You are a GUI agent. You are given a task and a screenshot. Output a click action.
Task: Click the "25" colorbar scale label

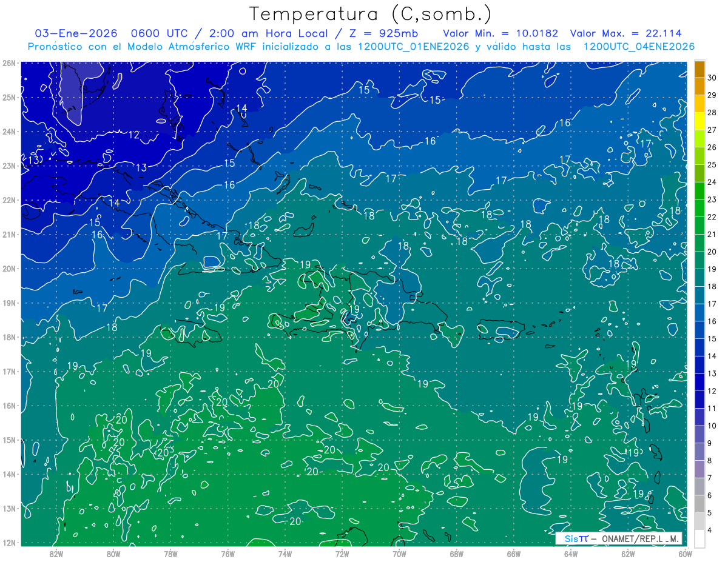712,164
